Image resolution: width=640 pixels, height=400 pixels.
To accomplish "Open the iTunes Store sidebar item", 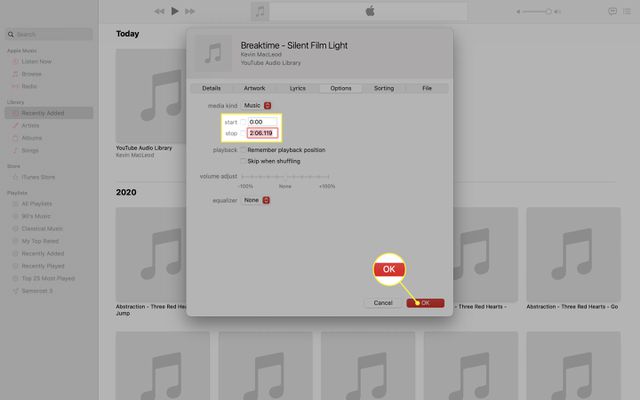I will pos(38,177).
